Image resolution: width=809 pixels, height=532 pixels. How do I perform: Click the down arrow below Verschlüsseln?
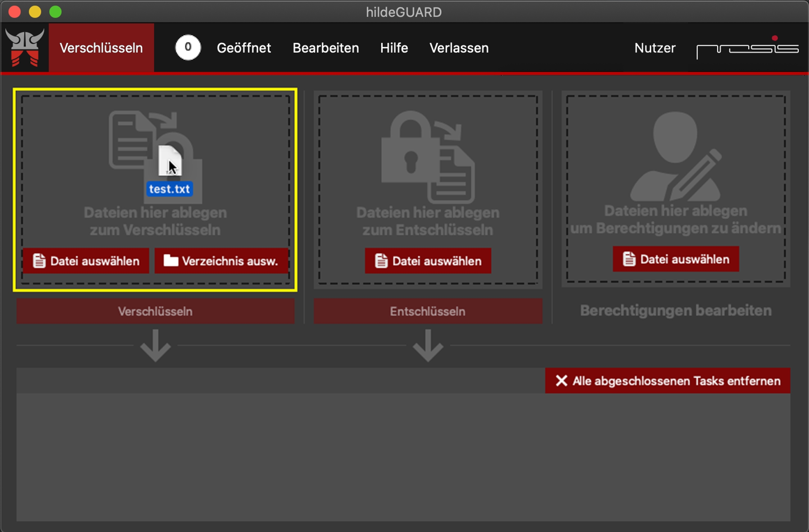[155, 346]
